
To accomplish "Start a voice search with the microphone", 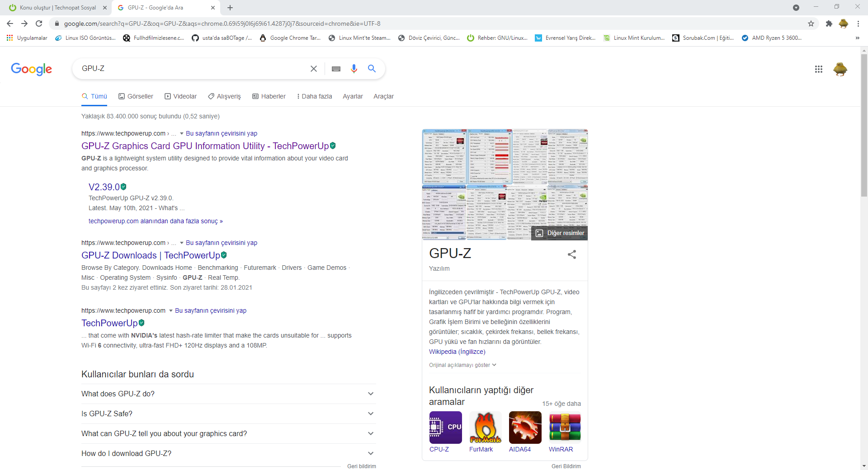I will click(354, 69).
